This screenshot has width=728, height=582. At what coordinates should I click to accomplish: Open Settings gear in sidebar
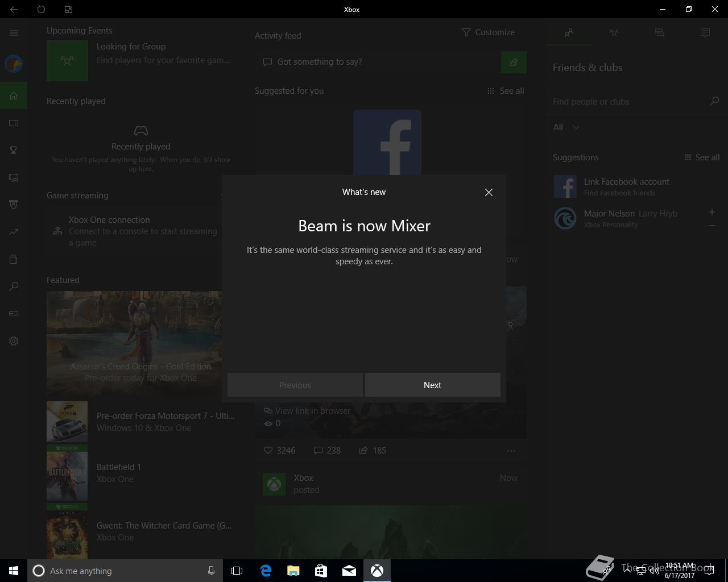14,341
